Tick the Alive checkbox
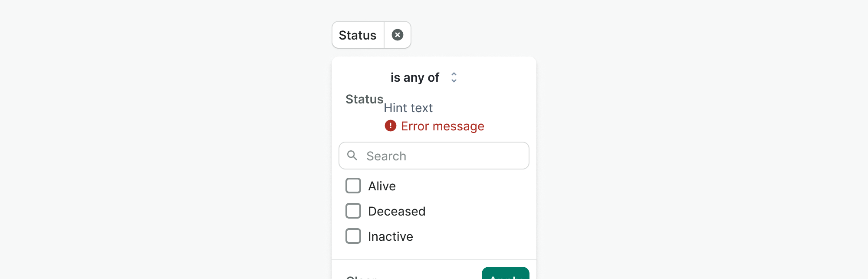 point(353,186)
